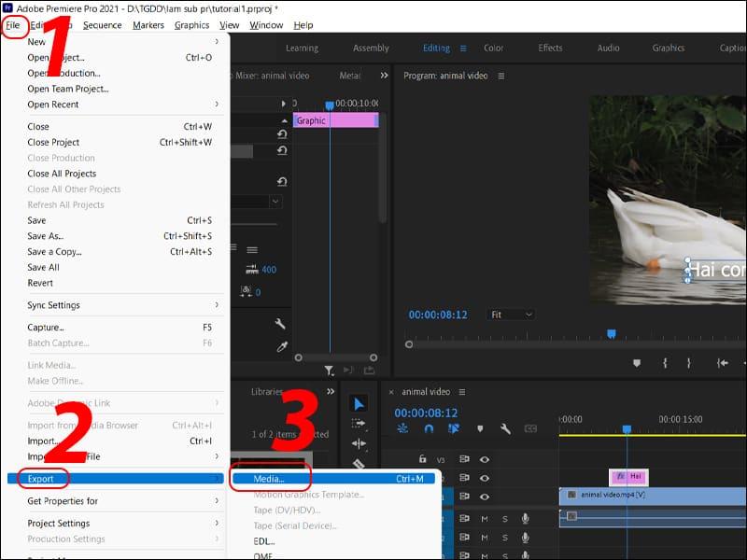Select the eyedropper in the Graphics panel
This screenshot has height=560, width=747.
click(x=282, y=345)
